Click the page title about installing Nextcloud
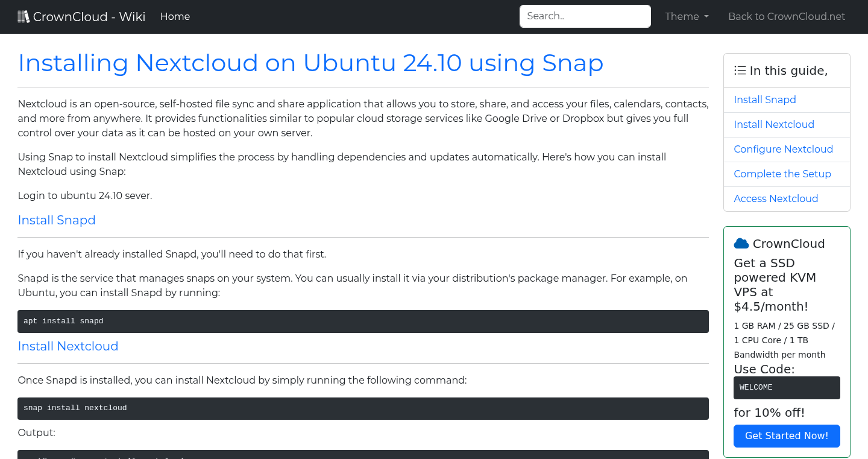 310,63
